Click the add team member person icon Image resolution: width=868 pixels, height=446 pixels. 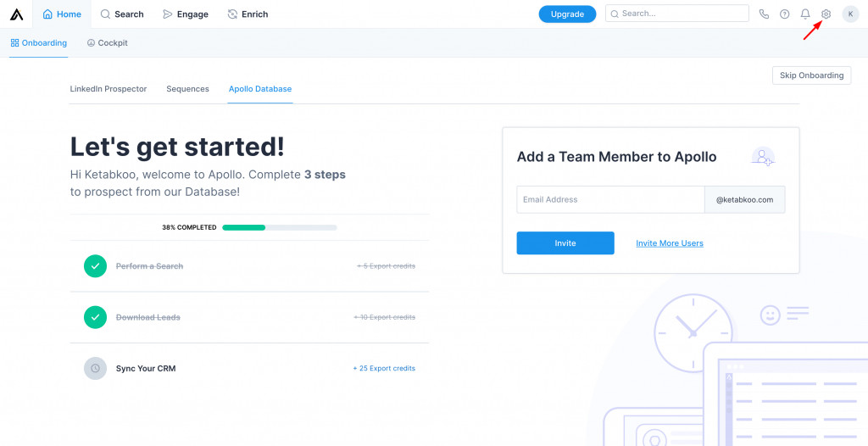pyautogui.click(x=763, y=157)
